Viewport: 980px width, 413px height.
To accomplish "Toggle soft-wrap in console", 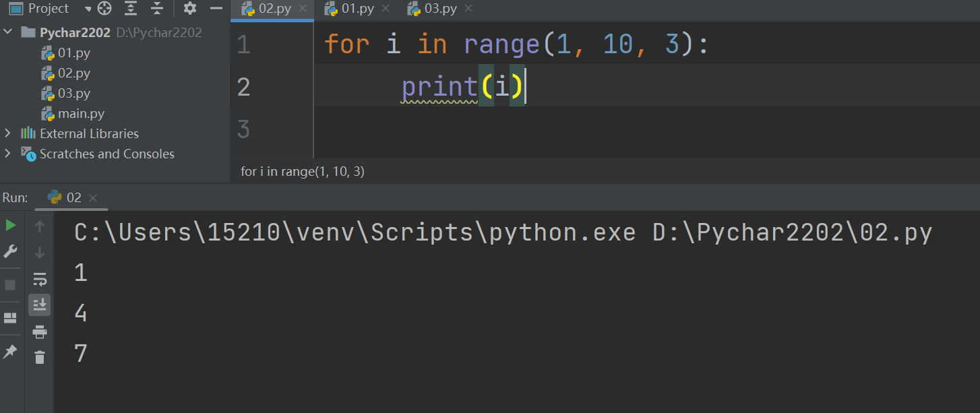I will coord(40,279).
